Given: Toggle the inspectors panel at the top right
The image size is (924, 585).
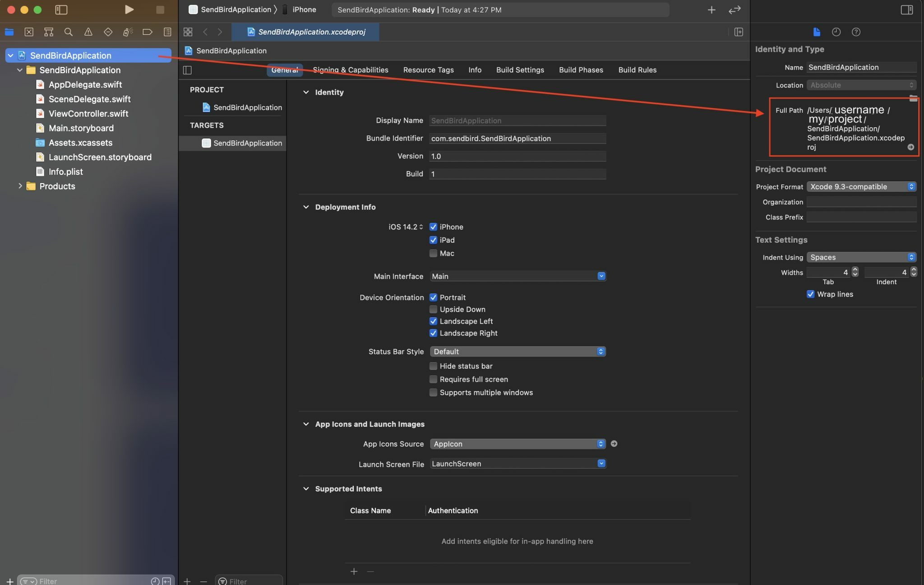Looking at the screenshot, I should [907, 9].
